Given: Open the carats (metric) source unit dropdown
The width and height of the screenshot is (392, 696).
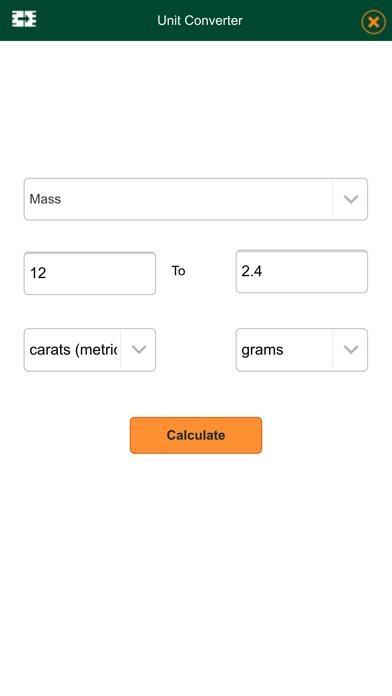Looking at the screenshot, I should tap(90, 350).
